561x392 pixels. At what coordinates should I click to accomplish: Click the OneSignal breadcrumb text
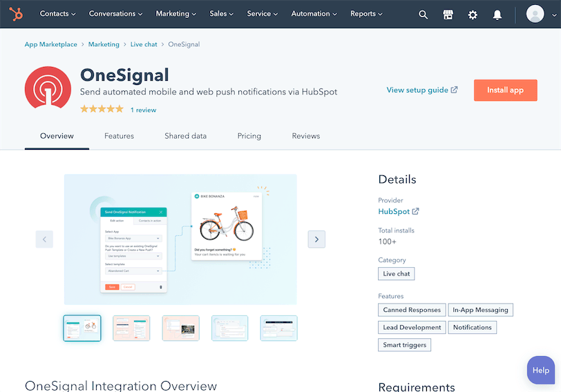tap(184, 44)
